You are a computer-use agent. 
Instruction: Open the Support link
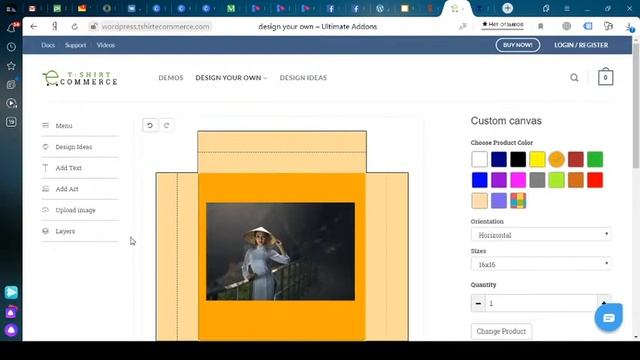76,45
